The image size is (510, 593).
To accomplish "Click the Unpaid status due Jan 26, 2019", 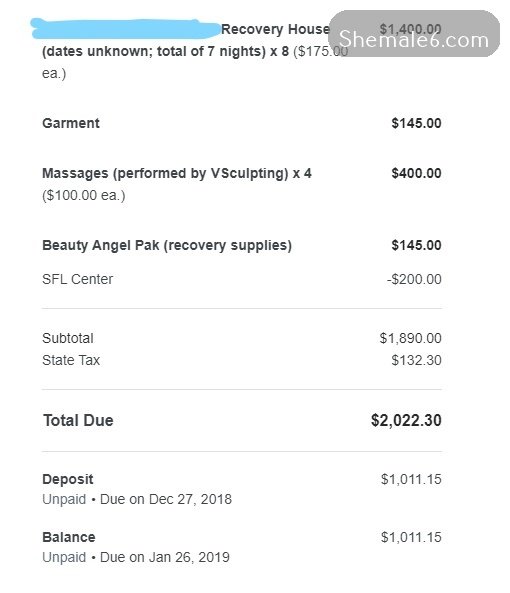I will point(136,557).
